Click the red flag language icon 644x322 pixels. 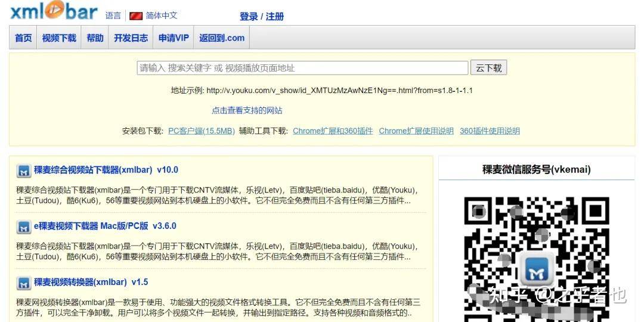pos(136,16)
